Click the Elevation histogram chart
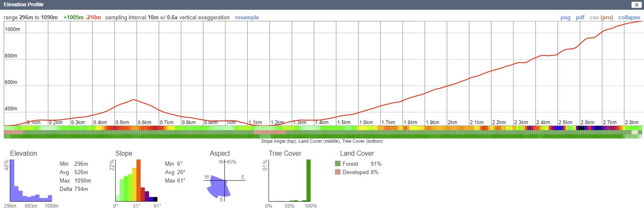The width and height of the screenshot is (644, 209). tap(31, 180)
